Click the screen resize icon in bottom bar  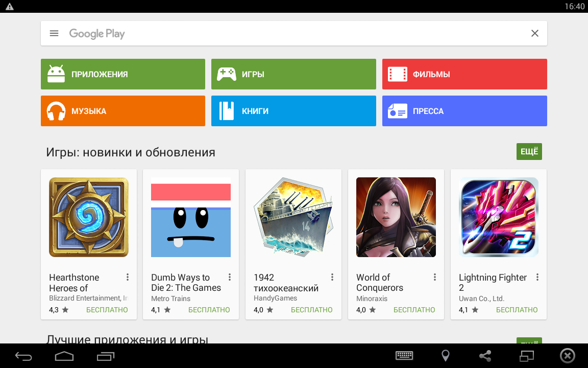(x=527, y=356)
